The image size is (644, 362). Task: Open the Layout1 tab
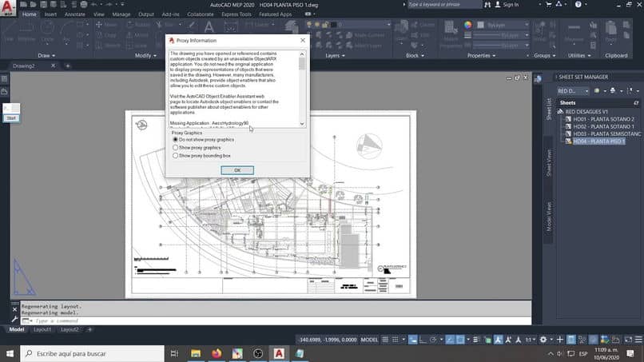point(42,329)
